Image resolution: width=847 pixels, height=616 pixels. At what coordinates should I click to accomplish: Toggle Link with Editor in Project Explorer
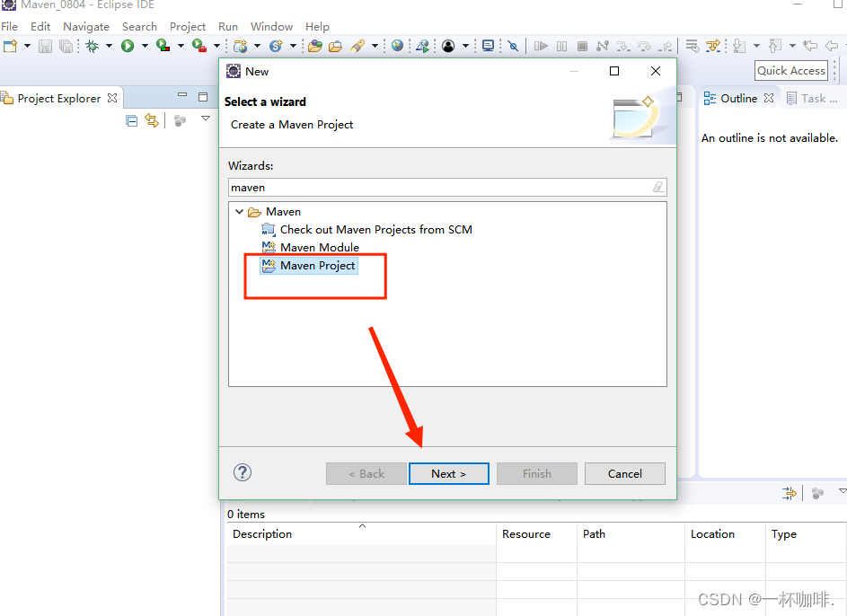point(152,121)
